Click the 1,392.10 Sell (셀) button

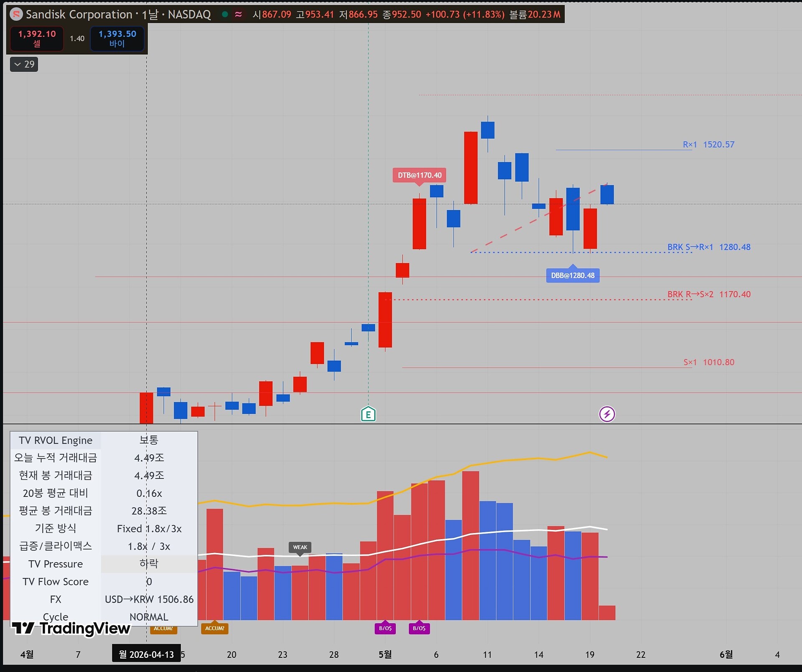point(37,38)
